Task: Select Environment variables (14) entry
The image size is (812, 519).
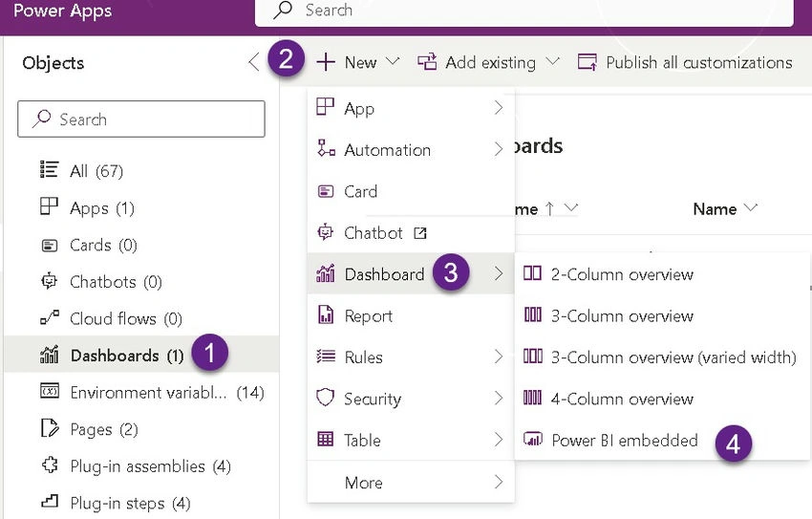Action: coord(141,392)
